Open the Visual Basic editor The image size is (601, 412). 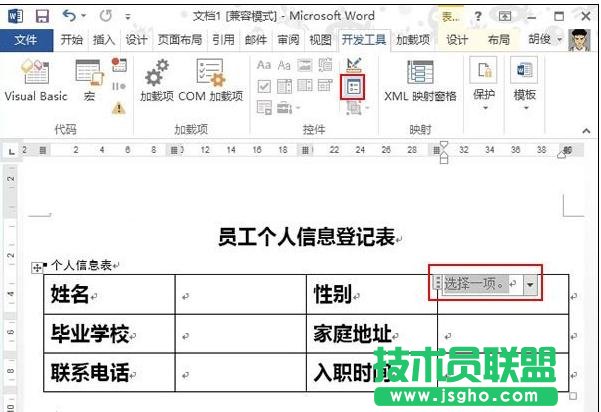click(x=36, y=81)
